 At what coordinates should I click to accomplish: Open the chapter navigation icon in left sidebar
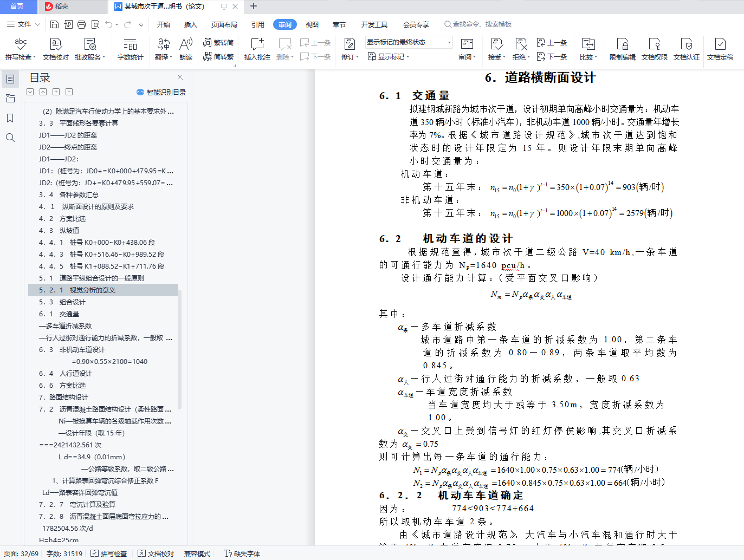(x=10, y=99)
